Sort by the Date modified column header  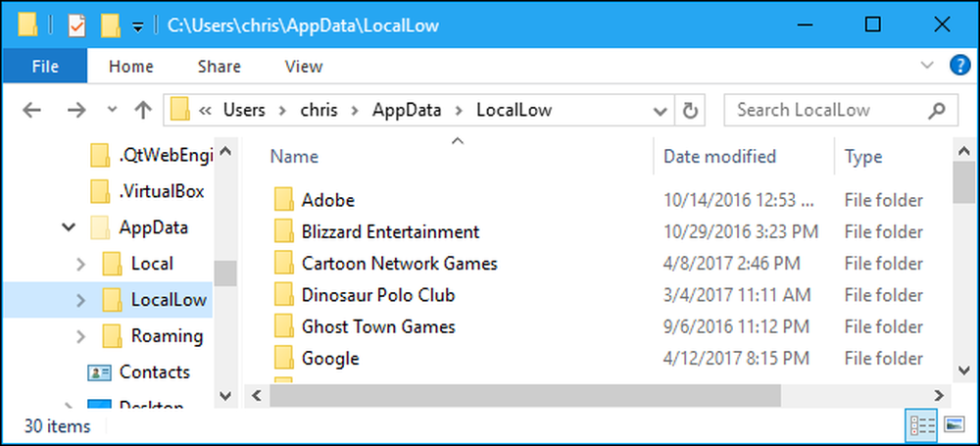coord(719,157)
